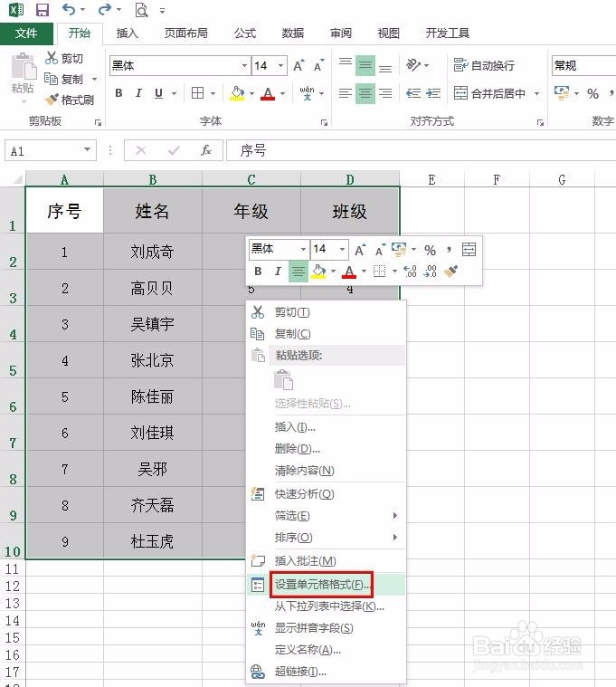The image size is (616, 687).
Task: Toggle ribbon center horizontal alignment button
Action: (x=365, y=93)
